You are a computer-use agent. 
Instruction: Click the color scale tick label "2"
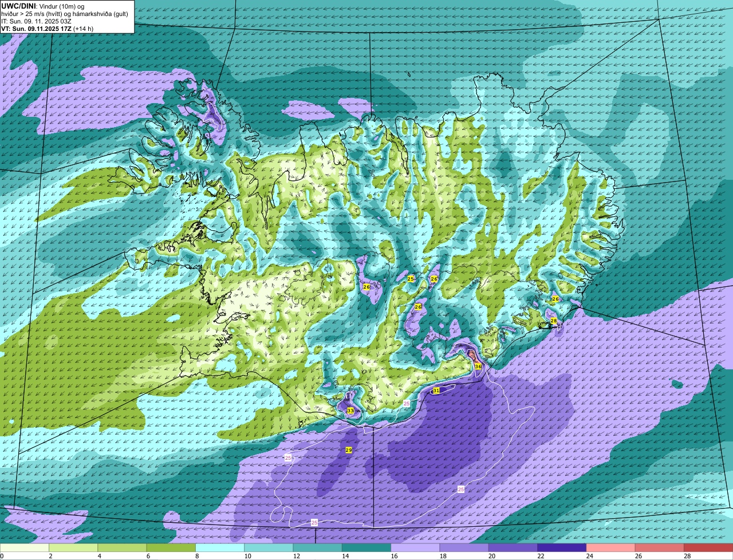pyautogui.click(x=50, y=556)
